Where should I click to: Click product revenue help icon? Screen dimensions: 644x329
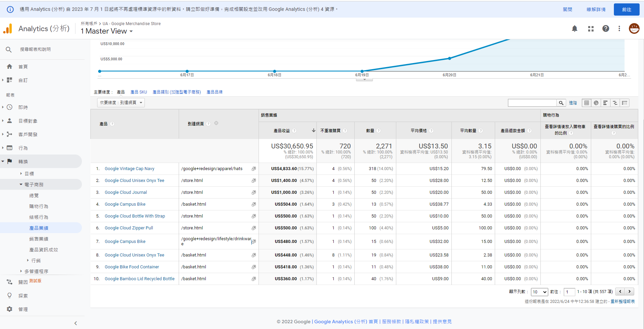[294, 131]
